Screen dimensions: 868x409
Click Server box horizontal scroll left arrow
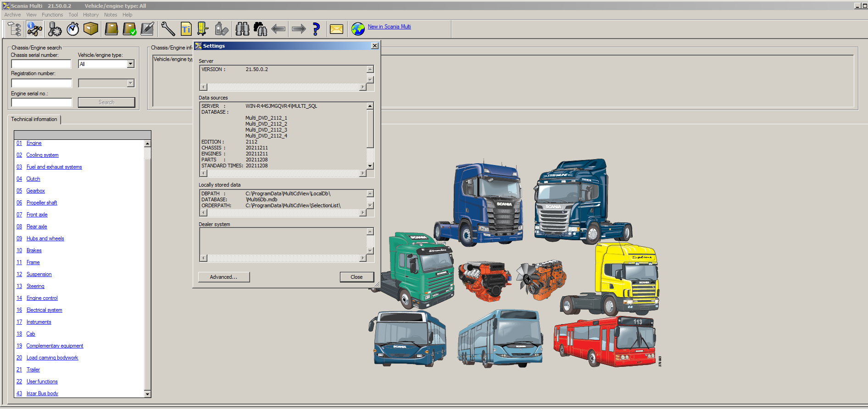204,87
